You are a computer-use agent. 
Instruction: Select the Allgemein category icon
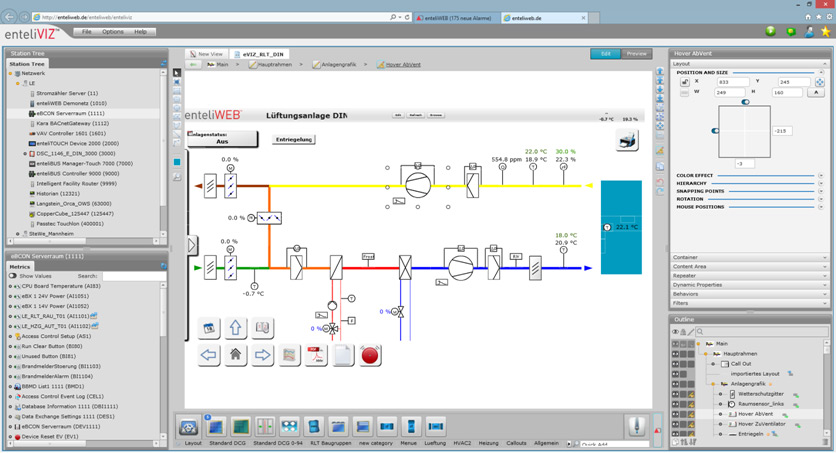click(x=436, y=427)
